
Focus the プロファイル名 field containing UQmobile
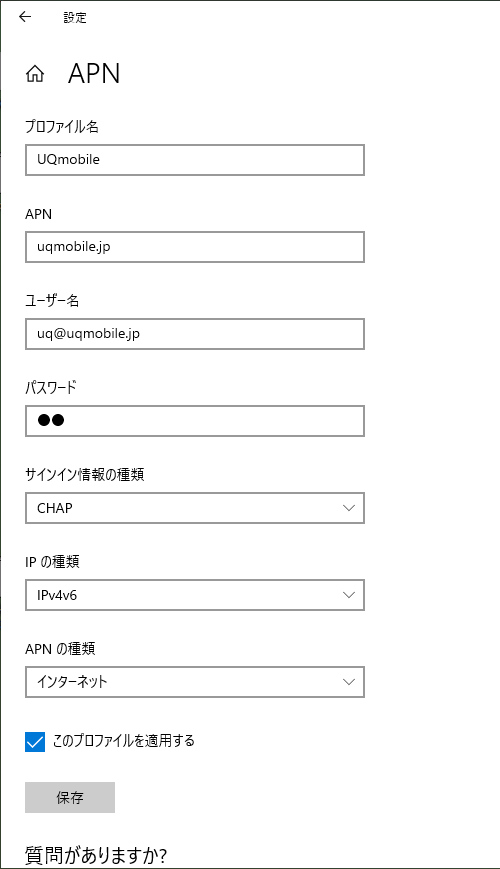click(x=195, y=160)
